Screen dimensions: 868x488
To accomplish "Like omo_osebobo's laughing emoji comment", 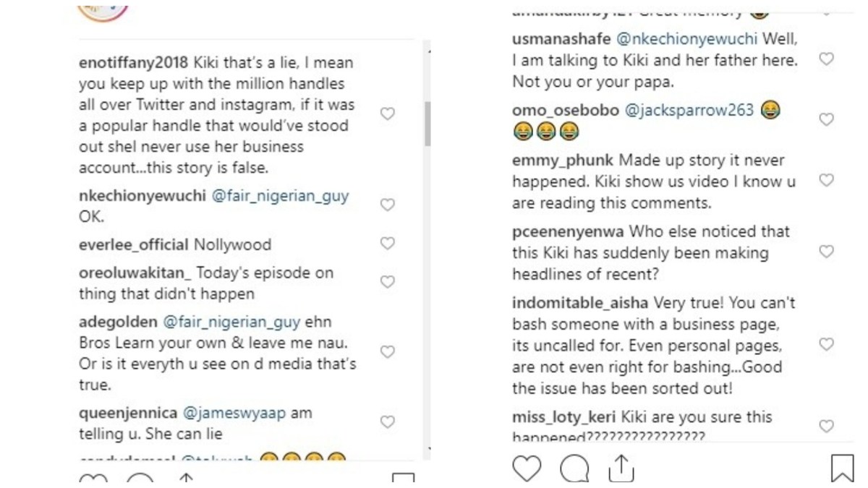I will click(x=826, y=119).
